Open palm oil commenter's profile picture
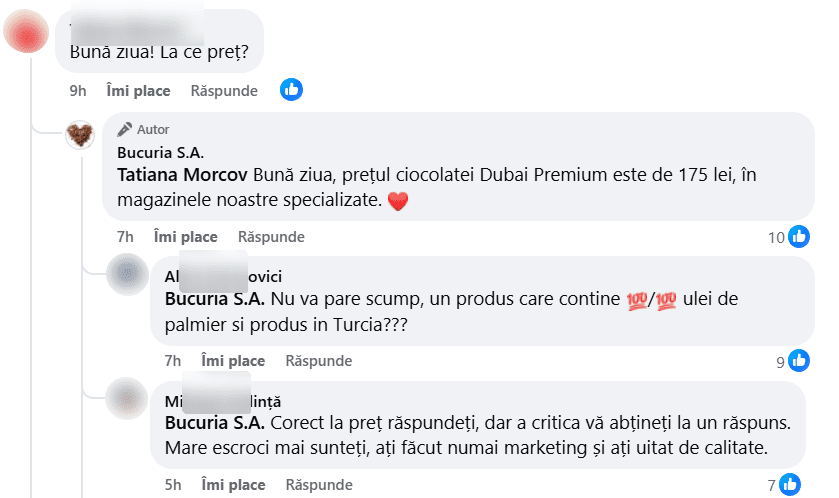Viewport: 839px width, 498px height. click(x=127, y=275)
